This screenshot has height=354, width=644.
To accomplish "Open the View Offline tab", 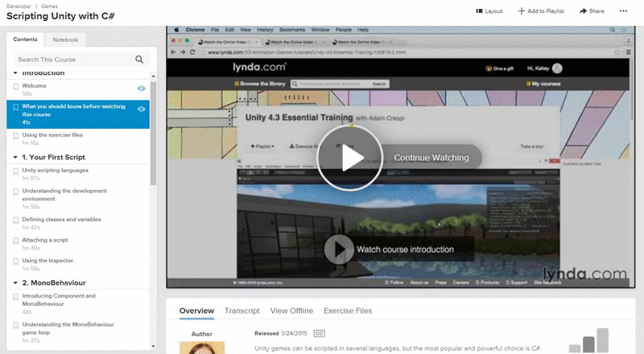I will pos(291,311).
